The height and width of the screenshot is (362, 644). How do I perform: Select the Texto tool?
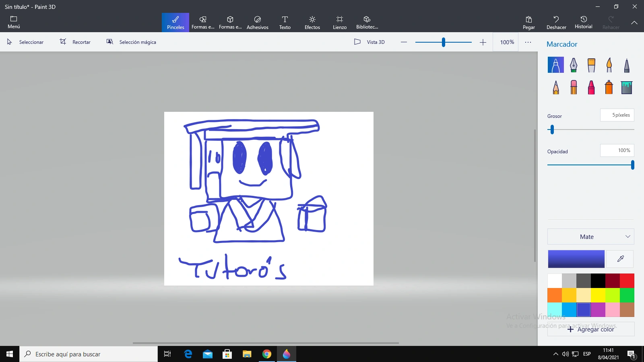(285, 22)
